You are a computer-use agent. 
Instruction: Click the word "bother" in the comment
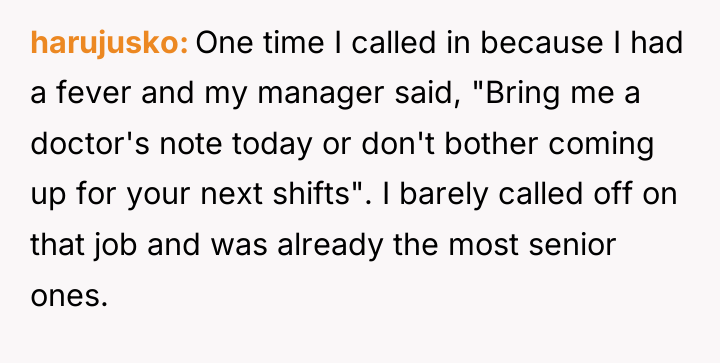[490, 143]
